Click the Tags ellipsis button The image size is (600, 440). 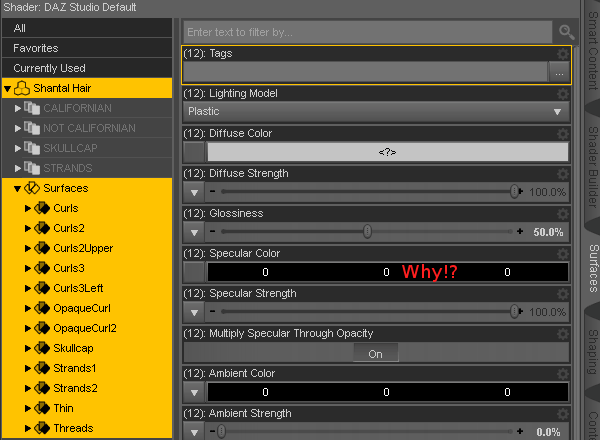pos(559,72)
